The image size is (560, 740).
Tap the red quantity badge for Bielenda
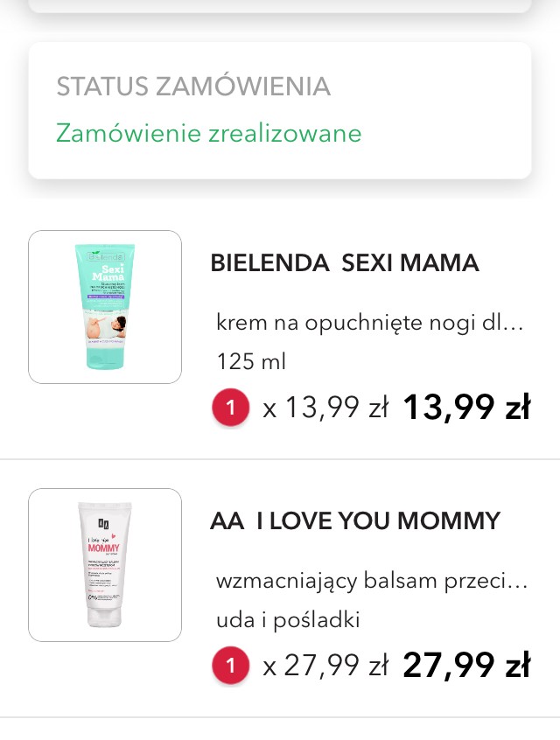pyautogui.click(x=231, y=408)
